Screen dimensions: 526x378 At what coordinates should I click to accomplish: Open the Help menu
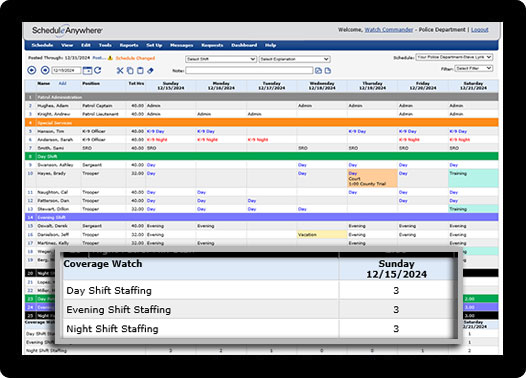tap(270, 45)
